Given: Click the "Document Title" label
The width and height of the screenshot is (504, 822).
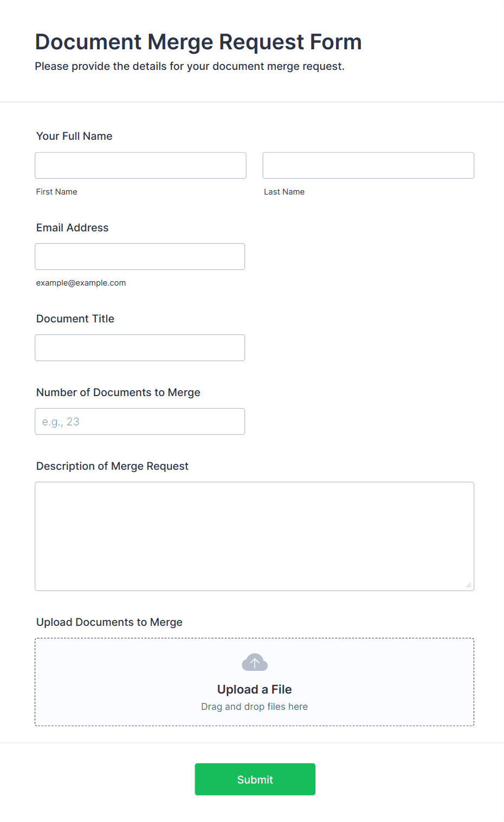Looking at the screenshot, I should (x=75, y=319).
